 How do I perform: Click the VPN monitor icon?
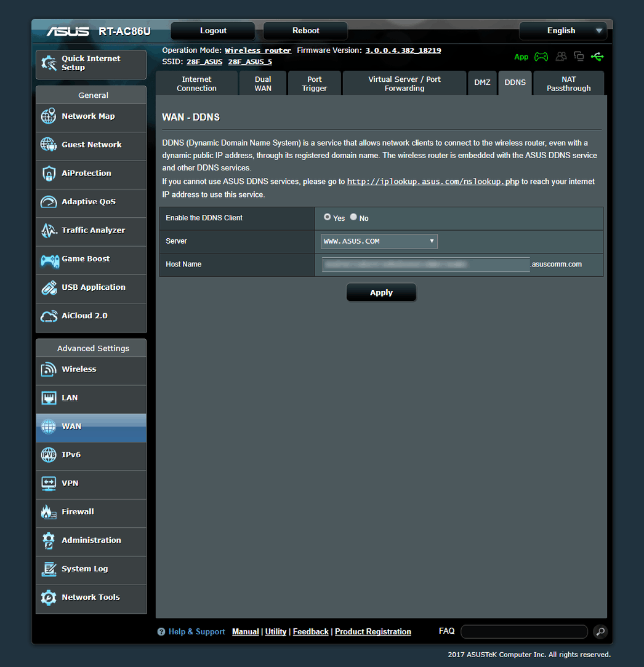pos(49,484)
